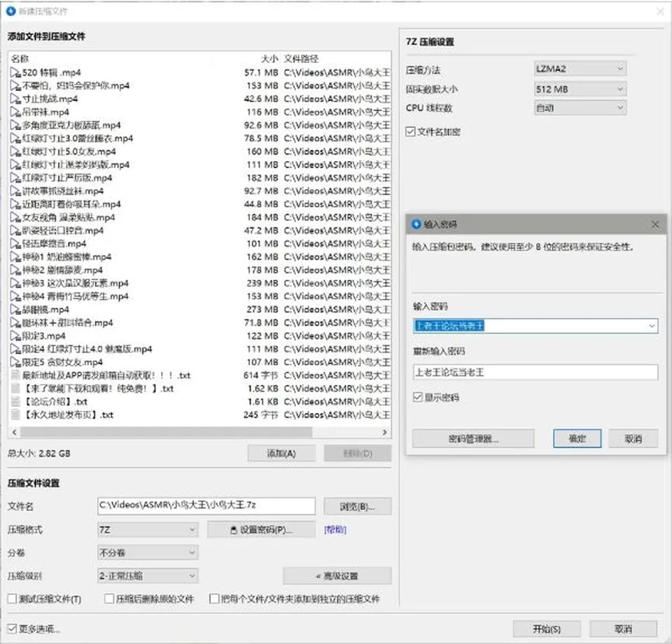
Task: Enable the 测试压缩文件(T) checkbox
Action: 12,598
